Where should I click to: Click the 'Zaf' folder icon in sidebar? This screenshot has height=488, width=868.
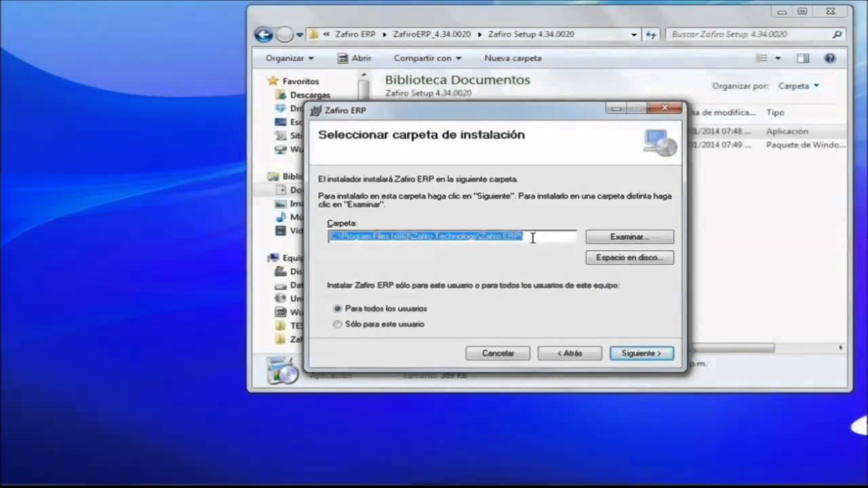pyautogui.click(x=281, y=339)
